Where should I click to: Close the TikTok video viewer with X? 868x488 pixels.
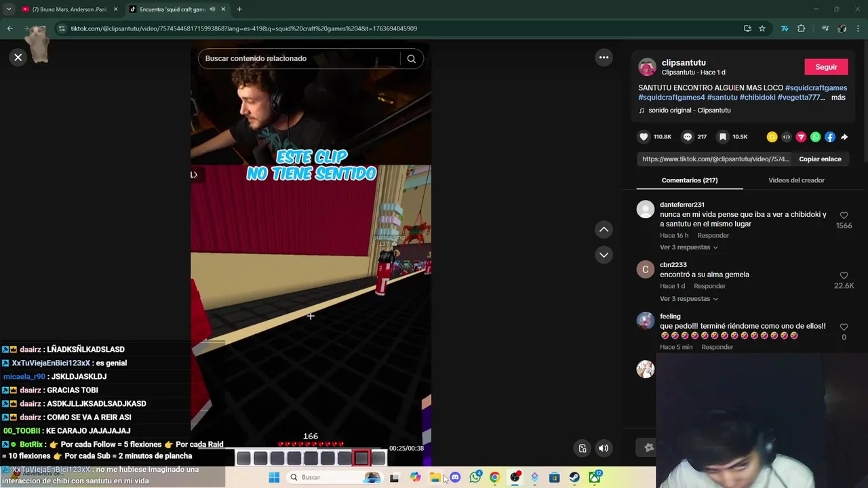click(x=18, y=58)
